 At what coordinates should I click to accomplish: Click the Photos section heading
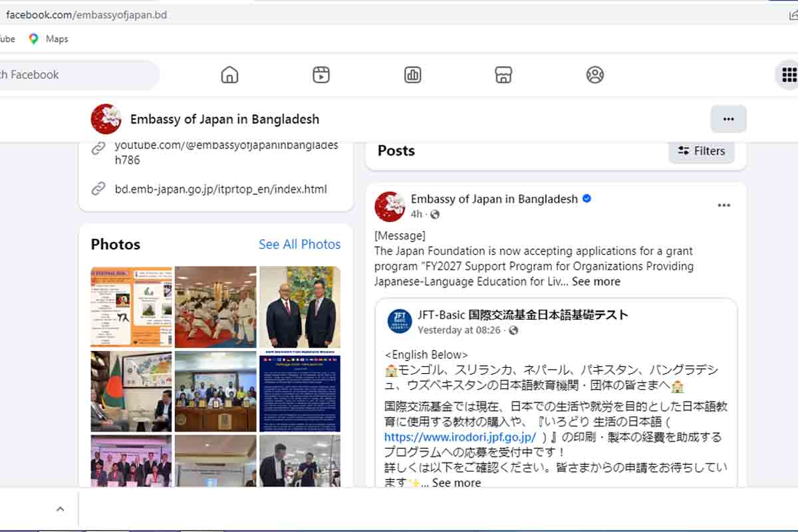point(116,244)
